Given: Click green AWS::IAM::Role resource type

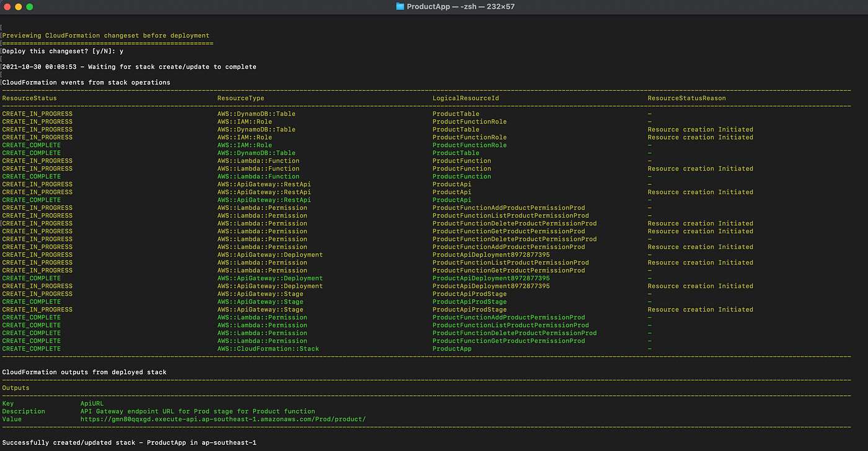Looking at the screenshot, I should tap(244, 145).
